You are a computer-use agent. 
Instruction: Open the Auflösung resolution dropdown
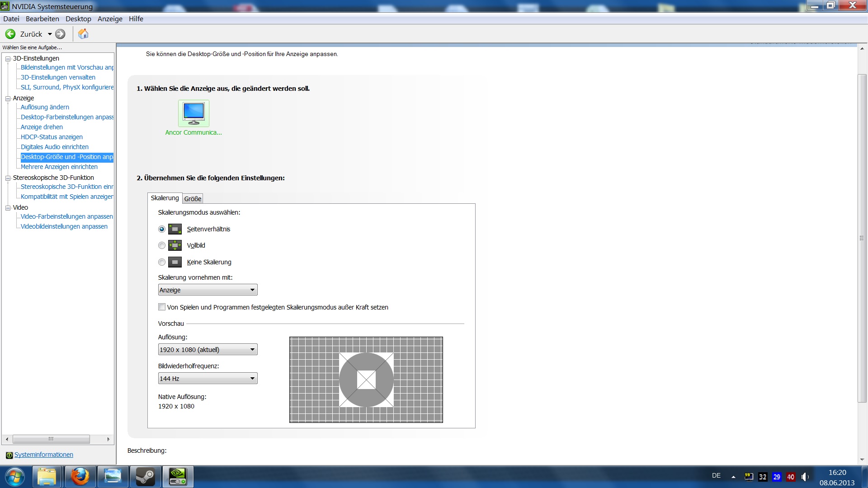point(208,349)
